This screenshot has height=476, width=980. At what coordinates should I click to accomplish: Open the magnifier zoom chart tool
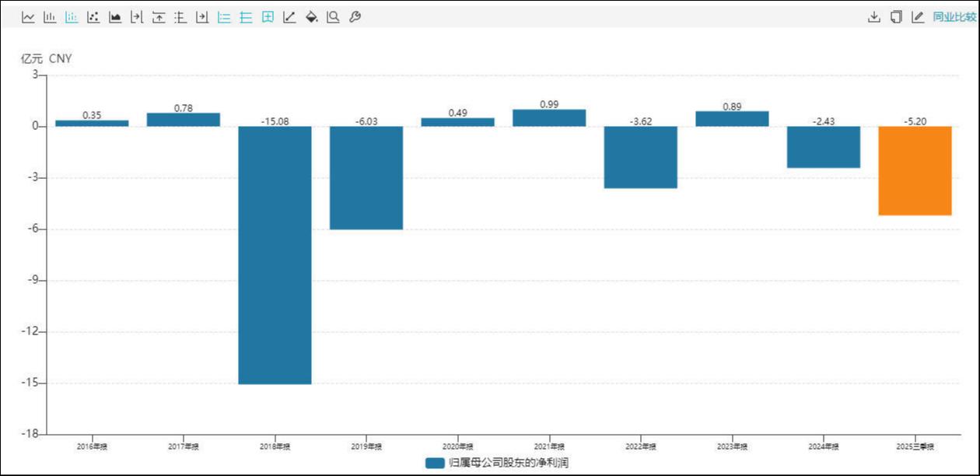(x=333, y=17)
